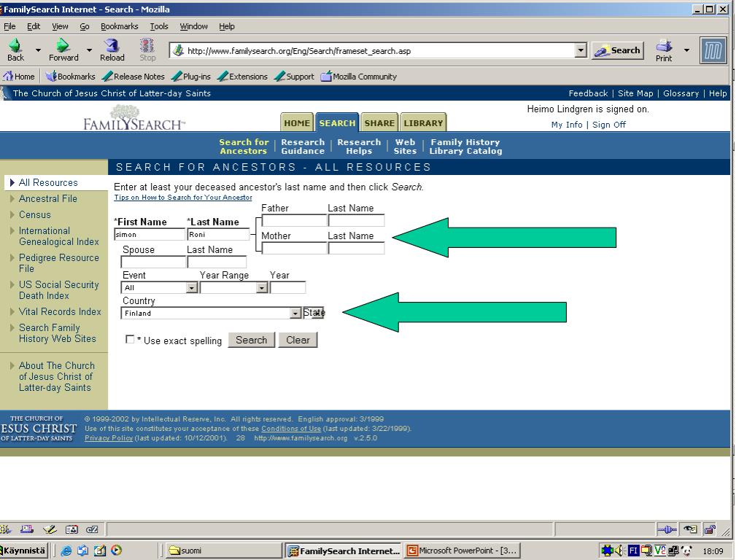
Task: Click the Print toolbar icon
Action: pyautogui.click(x=664, y=46)
